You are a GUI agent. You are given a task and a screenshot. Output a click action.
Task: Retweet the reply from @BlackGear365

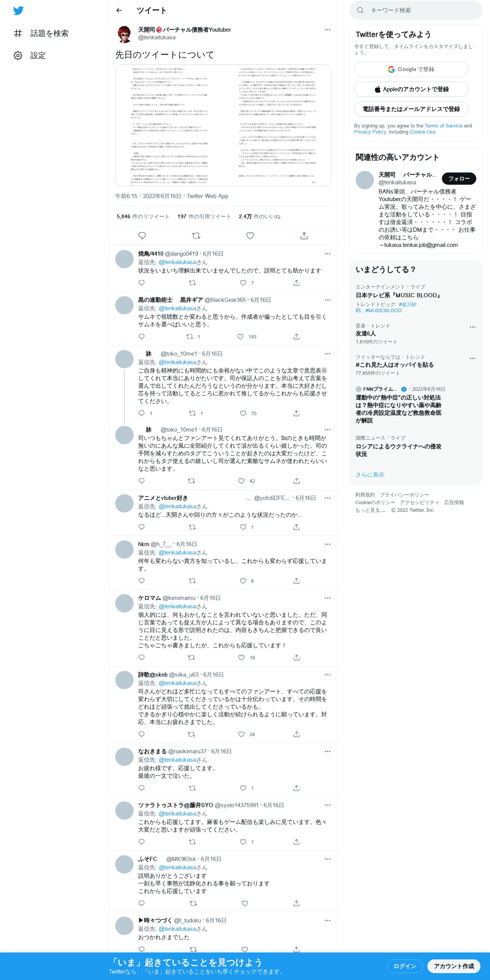[189, 337]
